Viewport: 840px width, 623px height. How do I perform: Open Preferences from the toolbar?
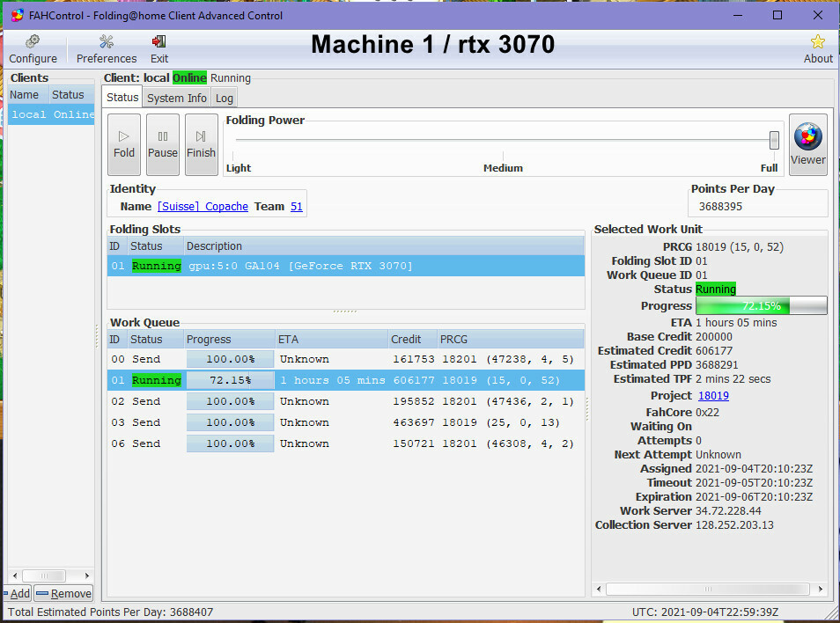pyautogui.click(x=107, y=49)
